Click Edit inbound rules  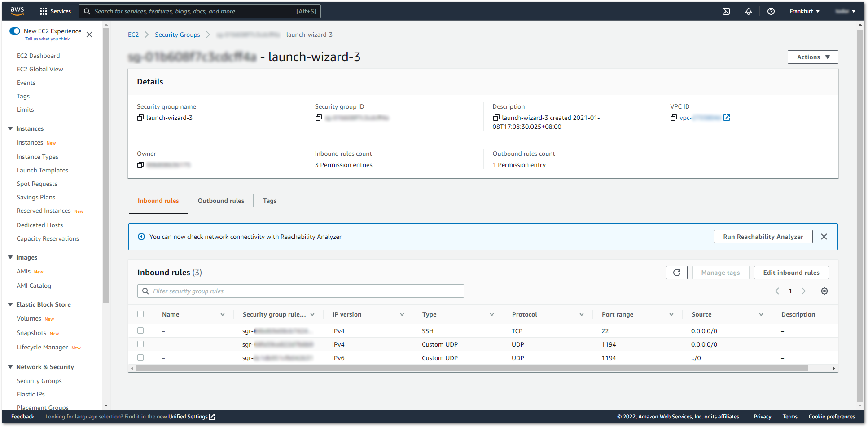pos(791,273)
